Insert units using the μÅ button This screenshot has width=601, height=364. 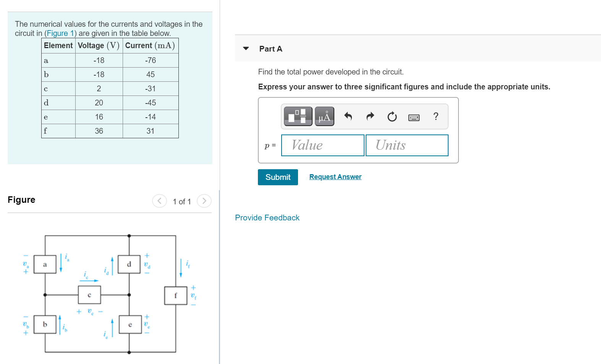[324, 116]
